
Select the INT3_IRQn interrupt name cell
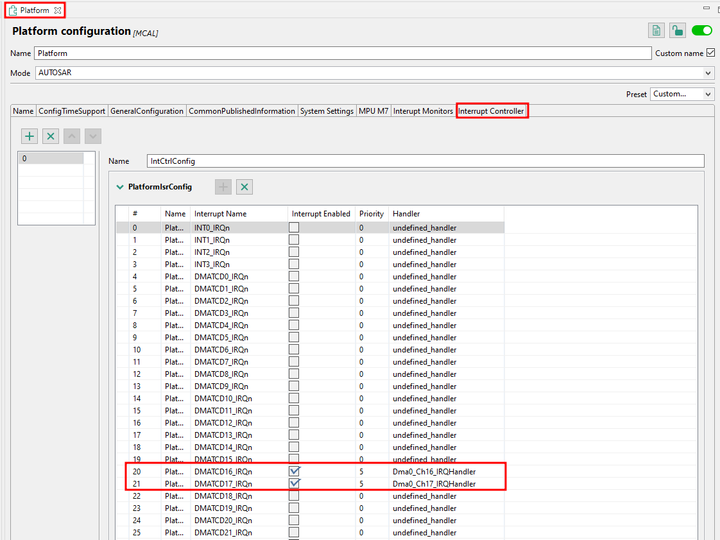click(212, 264)
